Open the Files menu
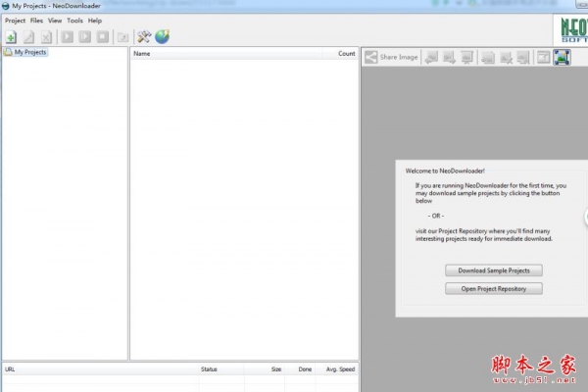The image size is (588, 392). (36, 21)
